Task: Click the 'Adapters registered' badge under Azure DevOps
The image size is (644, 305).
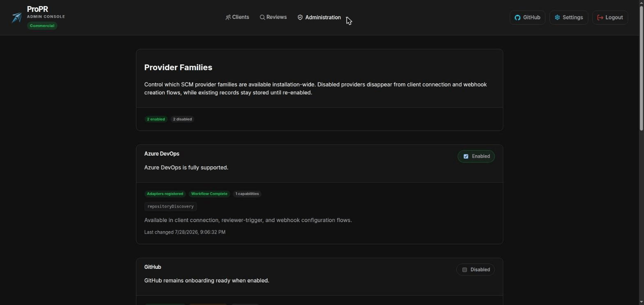Action: pyautogui.click(x=165, y=194)
